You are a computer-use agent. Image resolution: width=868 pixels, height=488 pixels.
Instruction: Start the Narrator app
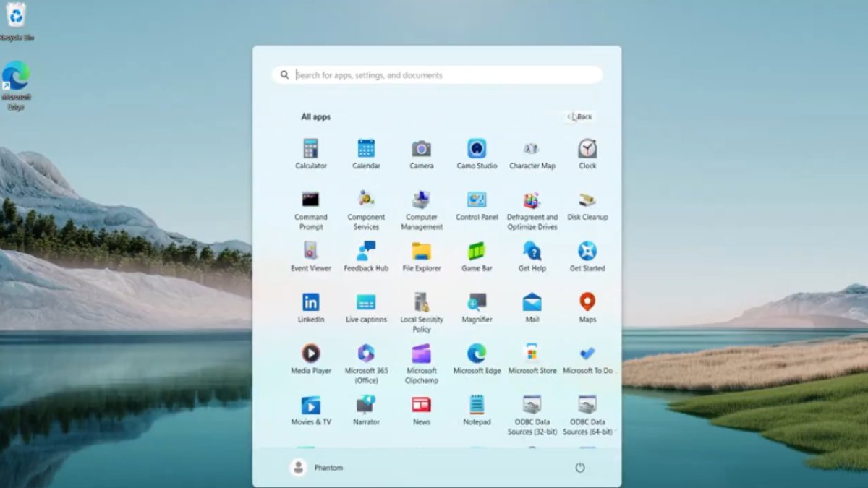[x=366, y=411]
